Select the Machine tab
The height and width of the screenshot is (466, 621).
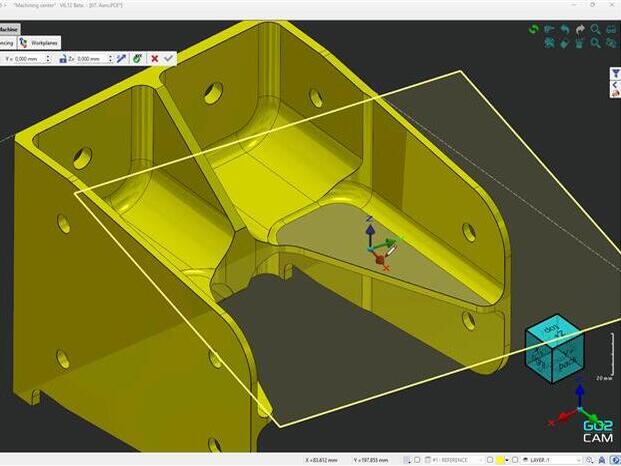point(9,29)
